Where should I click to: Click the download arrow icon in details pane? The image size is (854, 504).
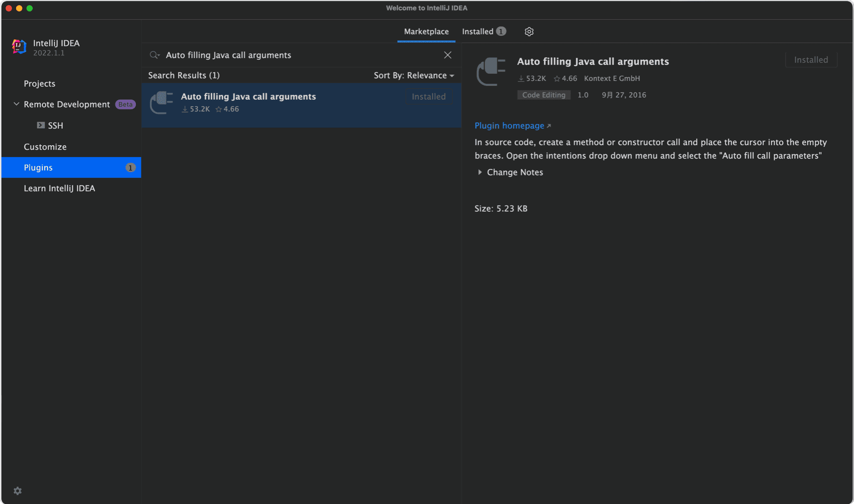pyautogui.click(x=521, y=79)
